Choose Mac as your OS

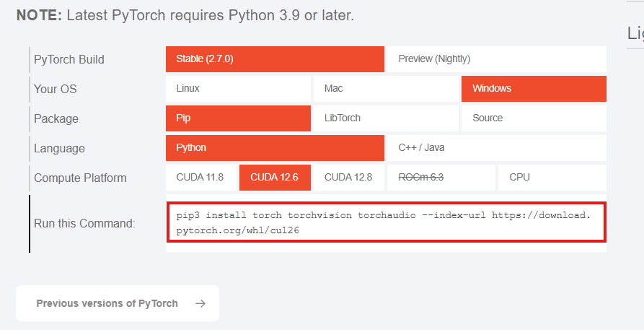(386, 89)
